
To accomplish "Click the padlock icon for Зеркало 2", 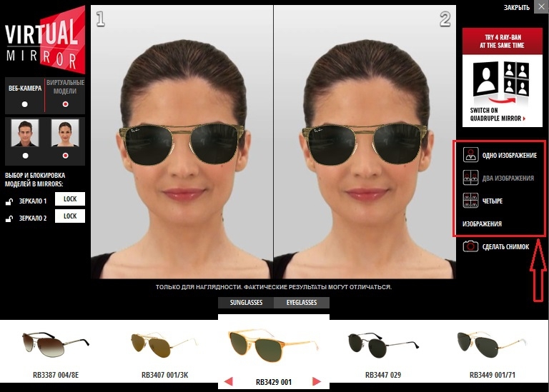I will coord(9,218).
